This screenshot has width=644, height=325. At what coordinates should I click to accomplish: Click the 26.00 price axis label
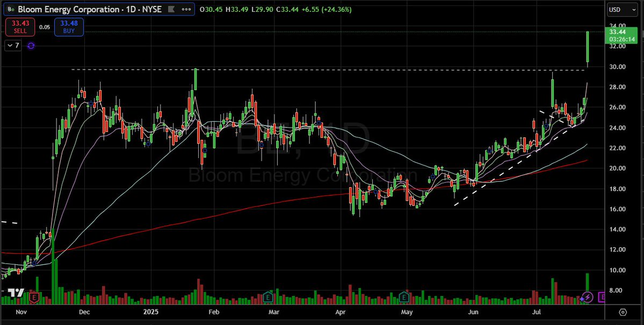617,107
